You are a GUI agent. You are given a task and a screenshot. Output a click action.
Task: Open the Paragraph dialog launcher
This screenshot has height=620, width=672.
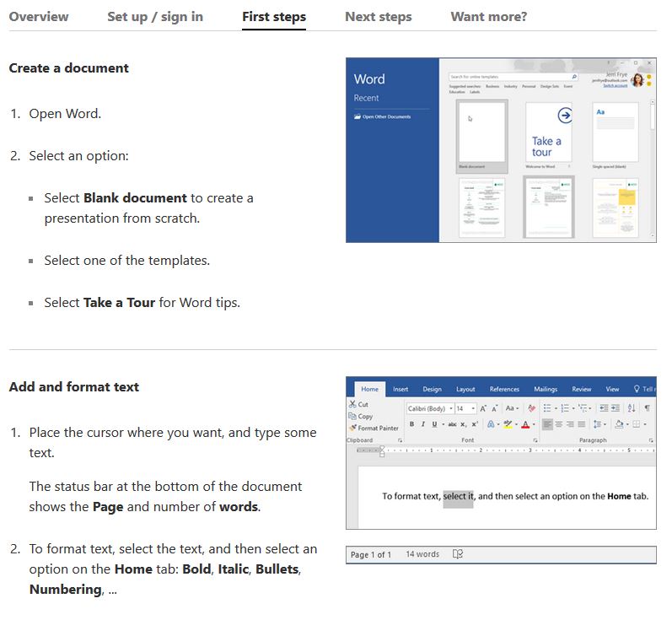[651, 440]
